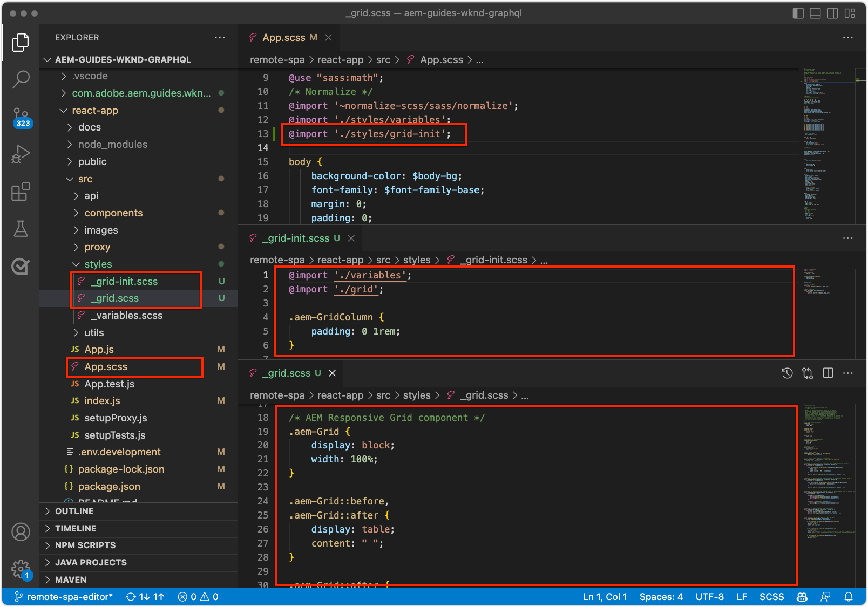Click the notifications bell in status bar

coord(849,597)
